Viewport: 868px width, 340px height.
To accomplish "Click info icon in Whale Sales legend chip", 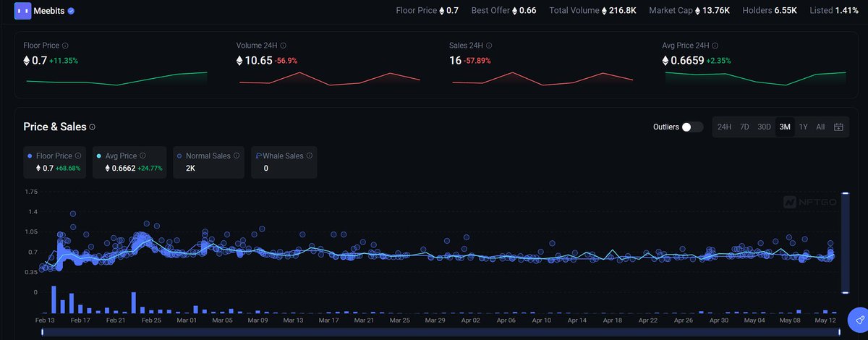I will pyautogui.click(x=310, y=156).
